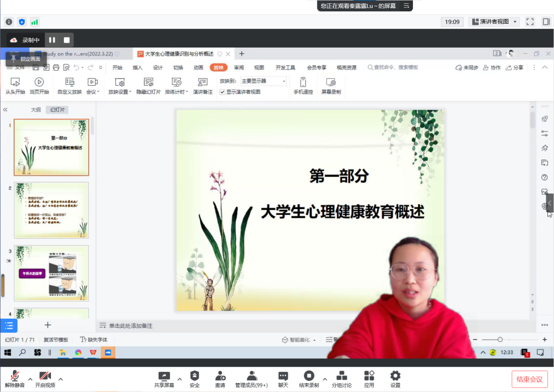Click the 屏幕录制 screen recording icon

331,82
